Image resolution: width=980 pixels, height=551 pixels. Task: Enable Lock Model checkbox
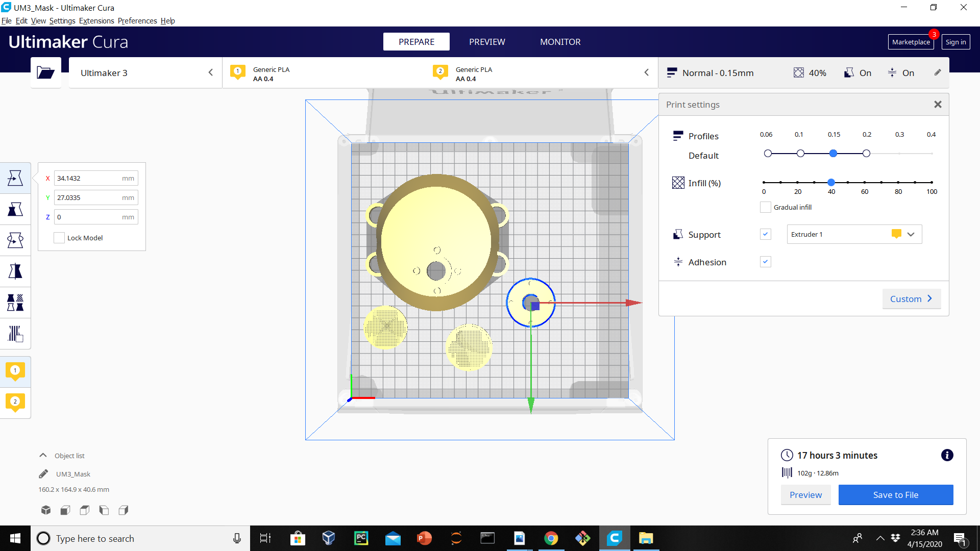[59, 238]
